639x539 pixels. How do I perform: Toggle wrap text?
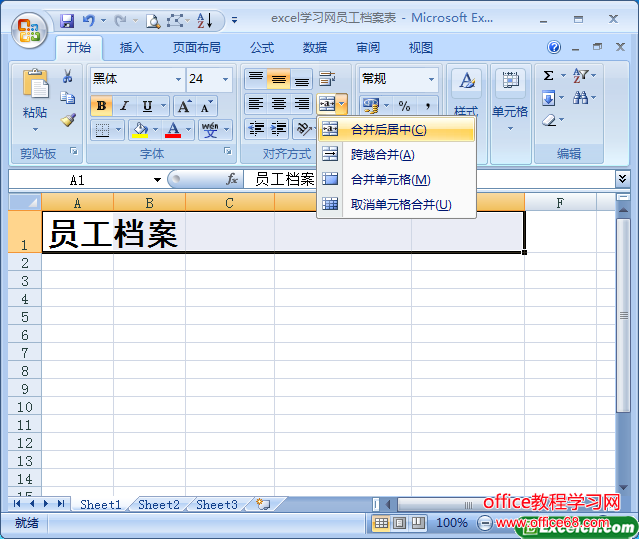pos(327,78)
